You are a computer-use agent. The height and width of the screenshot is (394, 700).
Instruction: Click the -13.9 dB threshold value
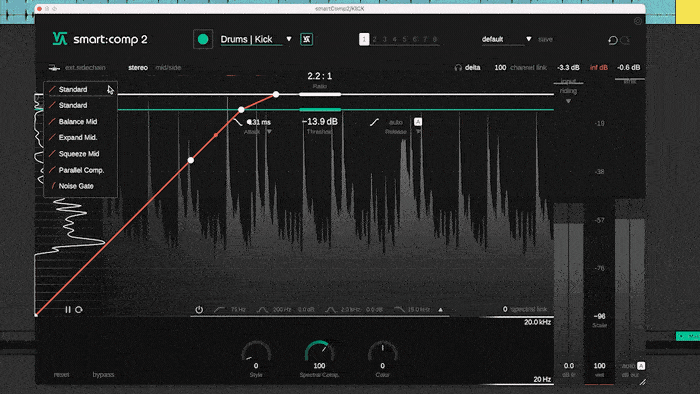point(320,121)
